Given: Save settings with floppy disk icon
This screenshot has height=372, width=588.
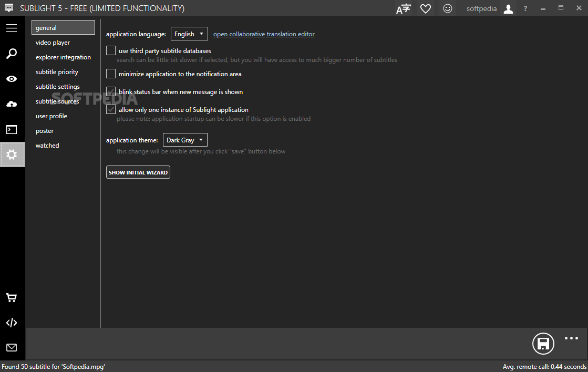Looking at the screenshot, I should [543, 344].
